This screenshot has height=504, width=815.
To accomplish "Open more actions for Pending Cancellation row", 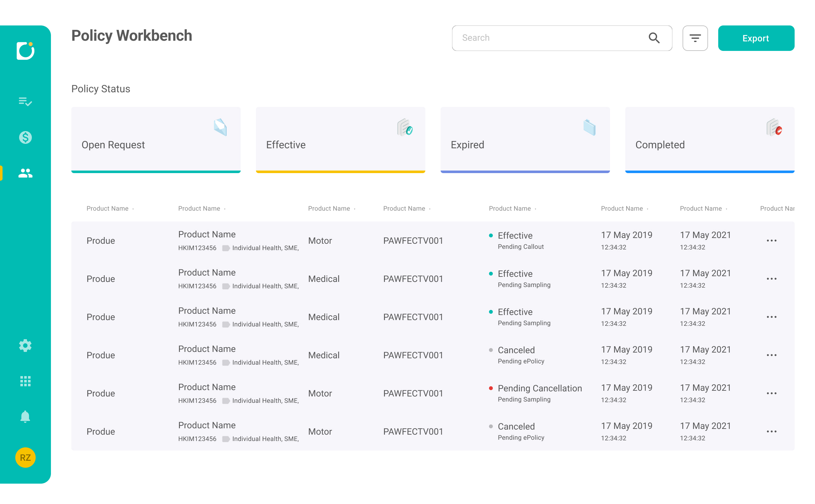I will (771, 393).
